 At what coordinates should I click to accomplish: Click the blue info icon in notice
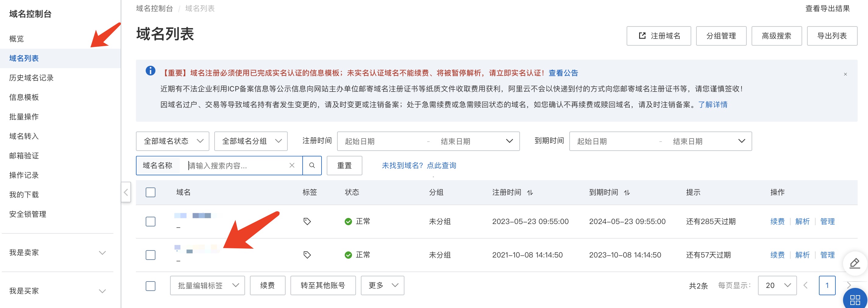pos(150,70)
